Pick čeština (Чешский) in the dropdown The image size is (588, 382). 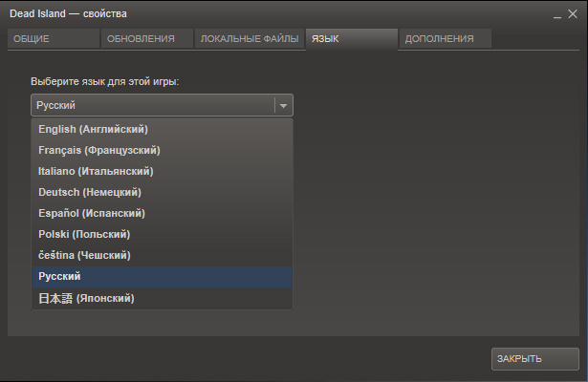[162, 255]
